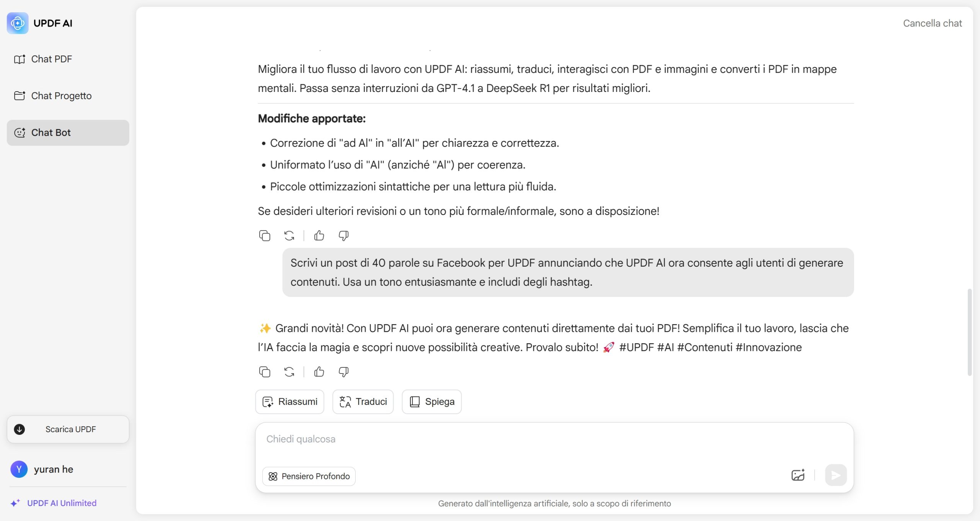The image size is (980, 521).
Task: Regenerate the Facebook post response
Action: [x=289, y=372]
